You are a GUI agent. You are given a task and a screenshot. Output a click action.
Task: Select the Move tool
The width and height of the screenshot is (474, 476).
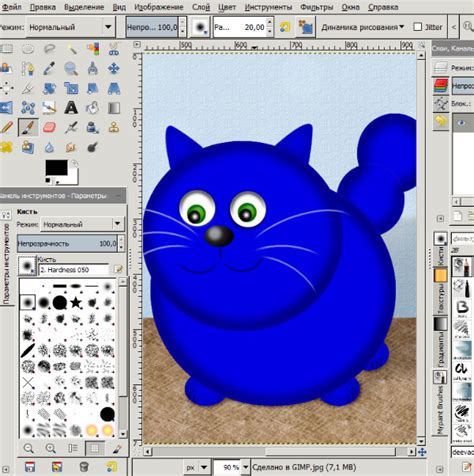(x=114, y=69)
